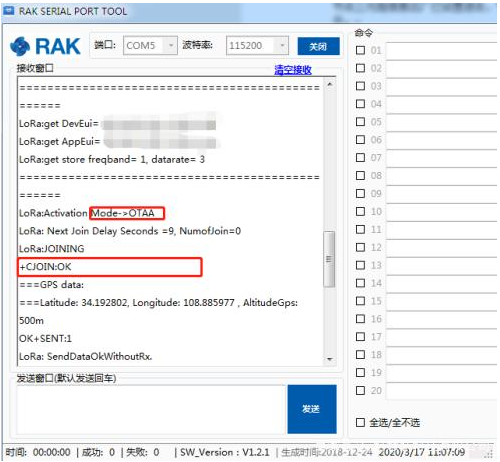The width and height of the screenshot is (500, 462).
Task: Click the '===GPS data:' log line
Action: (52, 285)
